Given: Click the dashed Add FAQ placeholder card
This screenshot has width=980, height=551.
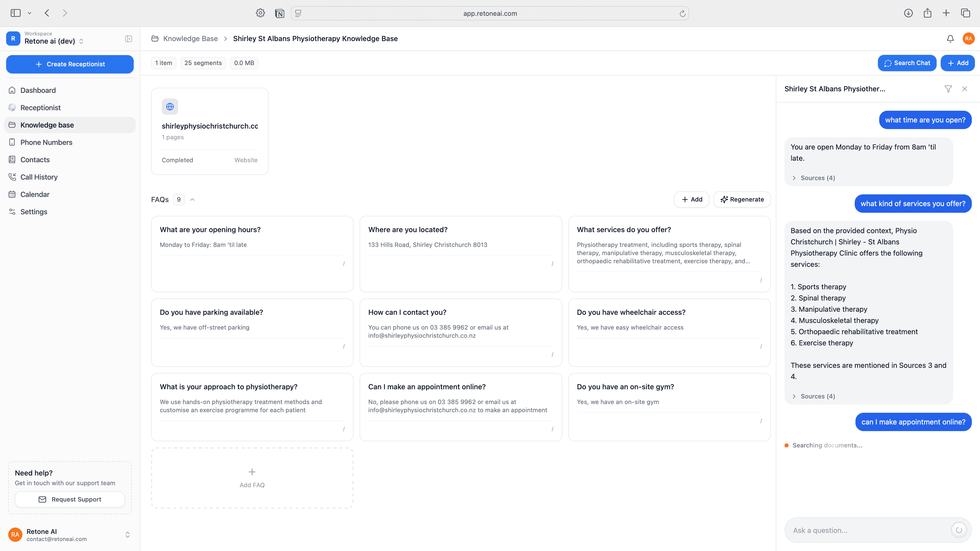Looking at the screenshot, I should pyautogui.click(x=252, y=478).
